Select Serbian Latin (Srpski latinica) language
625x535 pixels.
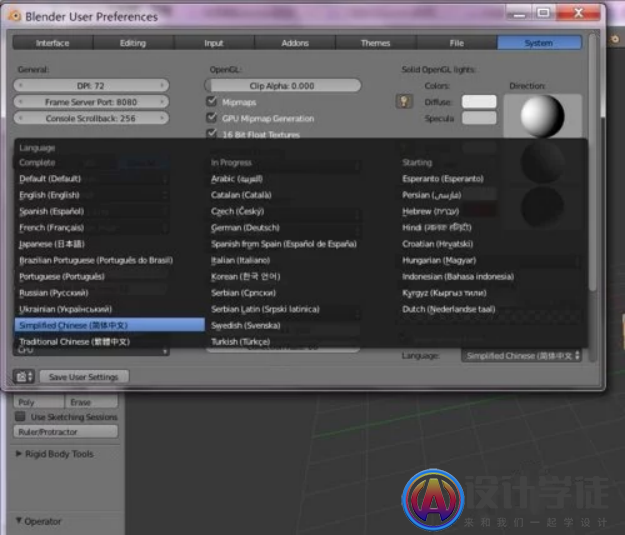[x=301, y=309]
